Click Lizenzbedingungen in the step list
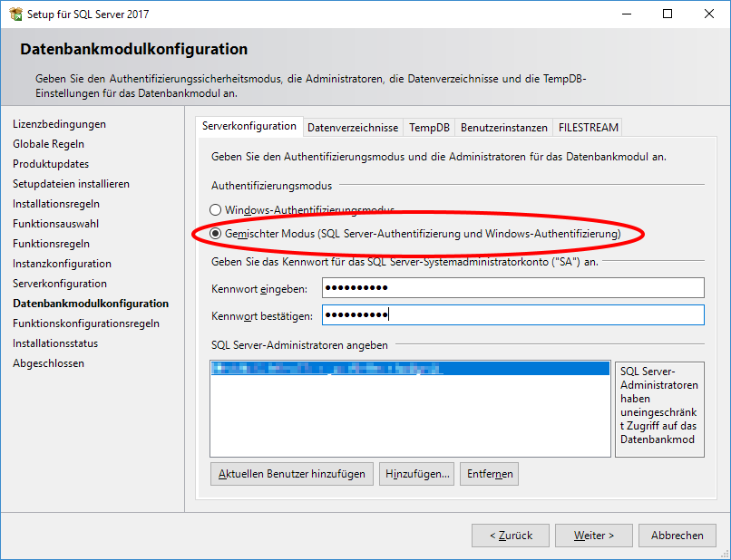731x560 pixels. (x=59, y=124)
